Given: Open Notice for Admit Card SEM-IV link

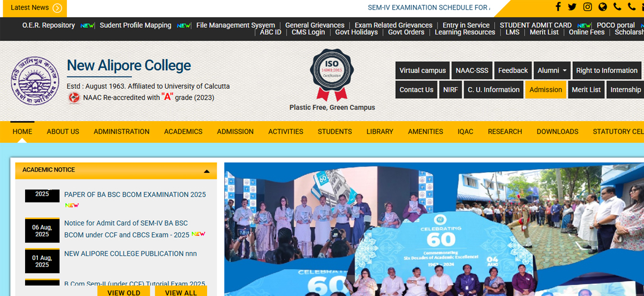Looking at the screenshot, I should [127, 229].
